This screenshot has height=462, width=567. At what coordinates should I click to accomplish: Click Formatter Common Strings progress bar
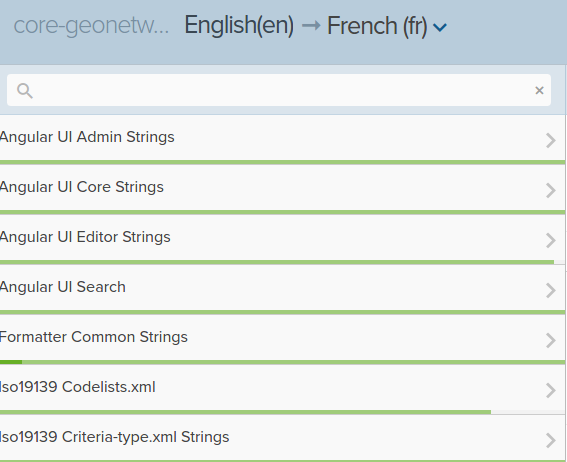282,362
